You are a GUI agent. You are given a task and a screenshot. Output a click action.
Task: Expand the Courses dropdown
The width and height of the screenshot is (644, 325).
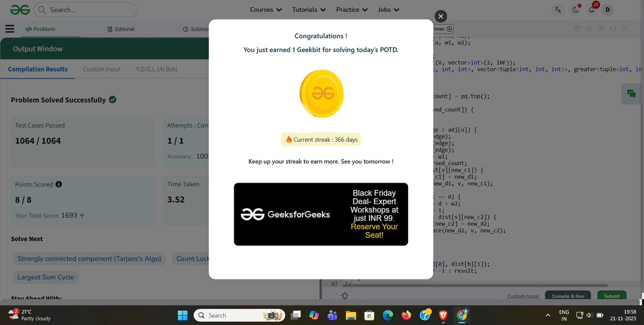(x=265, y=9)
